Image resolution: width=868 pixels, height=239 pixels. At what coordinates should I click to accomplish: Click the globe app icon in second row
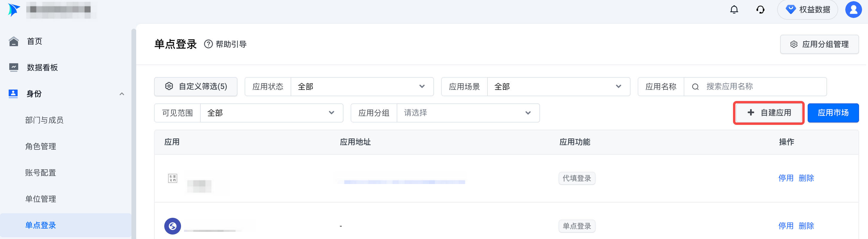pos(173,226)
